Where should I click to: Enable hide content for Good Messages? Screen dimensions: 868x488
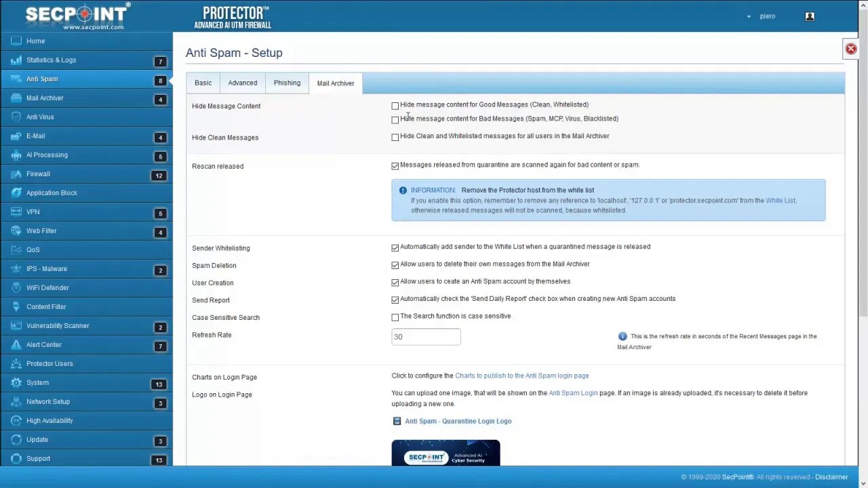pyautogui.click(x=395, y=106)
